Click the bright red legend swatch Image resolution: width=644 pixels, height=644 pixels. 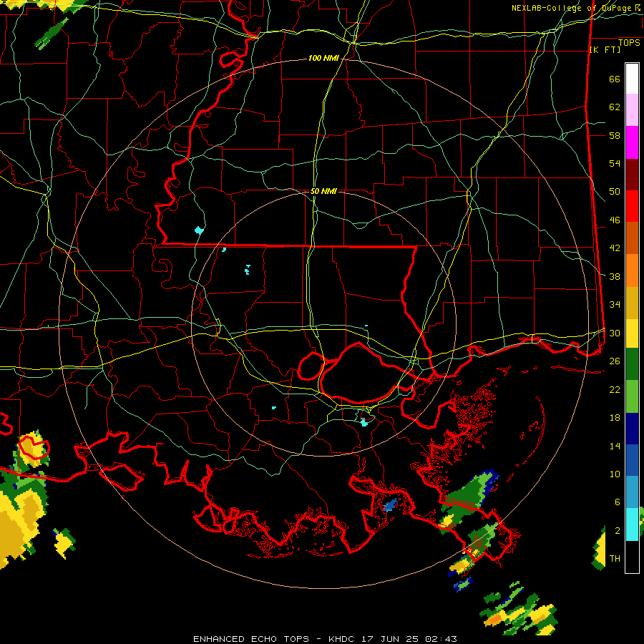[x=632, y=207]
